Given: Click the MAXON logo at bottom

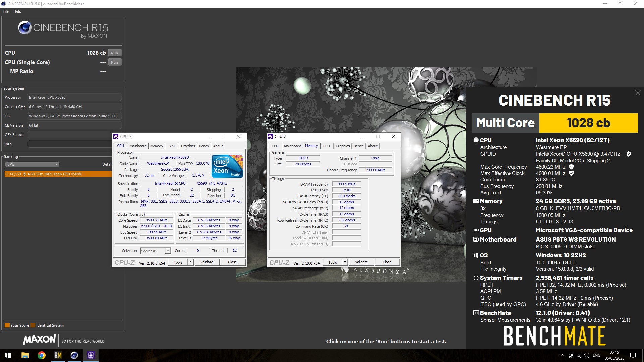Looking at the screenshot, I should pyautogui.click(x=39, y=340).
